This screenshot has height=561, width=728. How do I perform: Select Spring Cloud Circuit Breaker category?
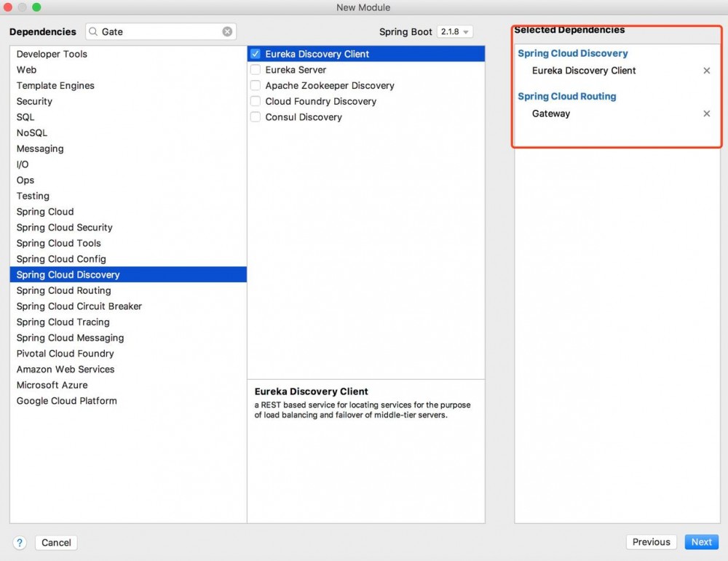[x=128, y=306]
